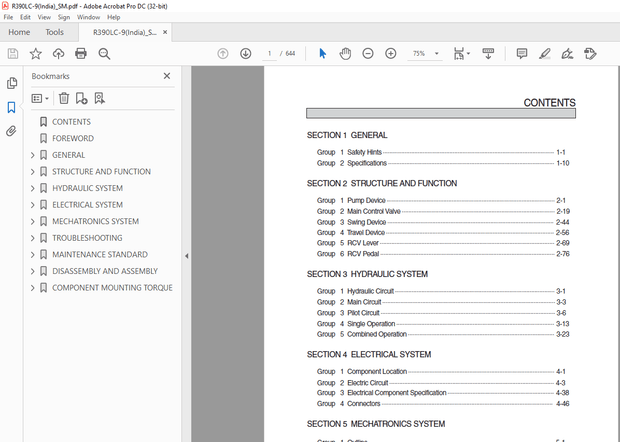
Task: Open the View menu
Action: point(44,17)
